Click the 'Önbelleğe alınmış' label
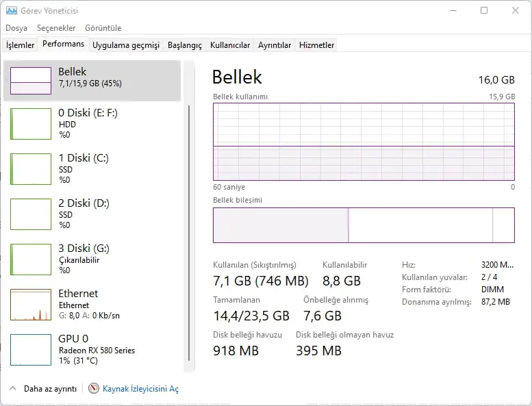Screen dimensions: 532x406 click(335, 300)
